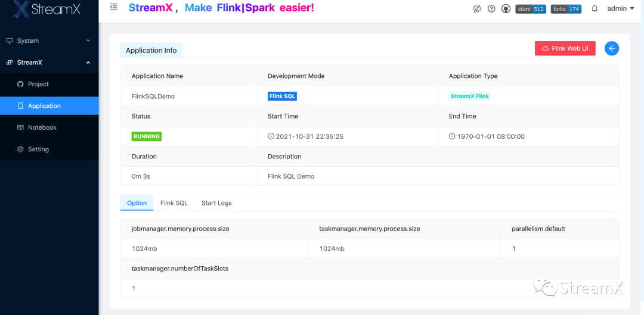Click the taskmanager.numberOfTaskSlots header
The width and height of the screenshot is (644, 315).
pos(180,269)
